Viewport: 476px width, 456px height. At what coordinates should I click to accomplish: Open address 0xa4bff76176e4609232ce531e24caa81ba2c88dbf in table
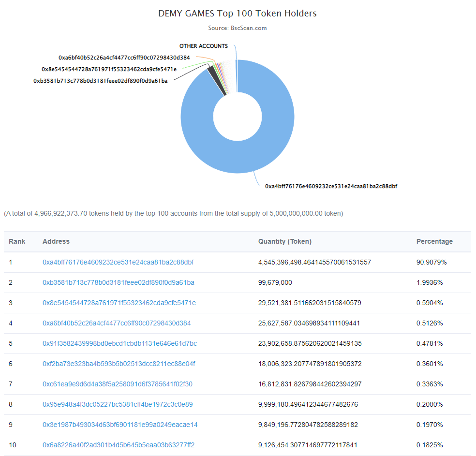click(118, 262)
